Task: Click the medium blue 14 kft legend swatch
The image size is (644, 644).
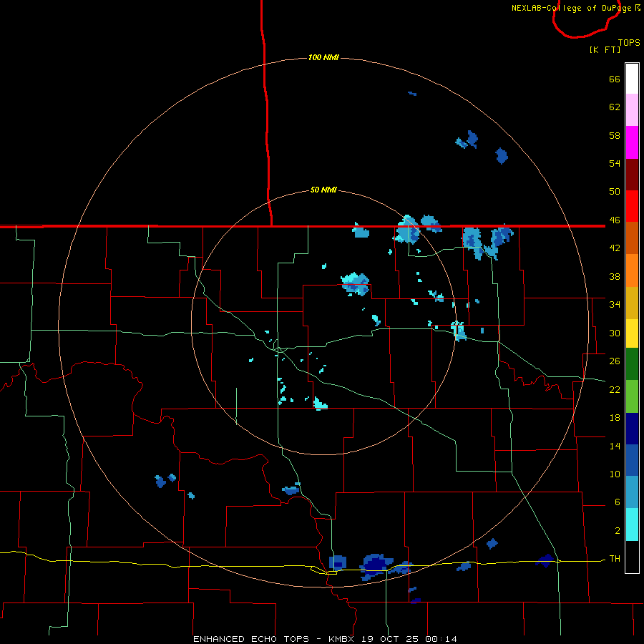Action: 632,460
